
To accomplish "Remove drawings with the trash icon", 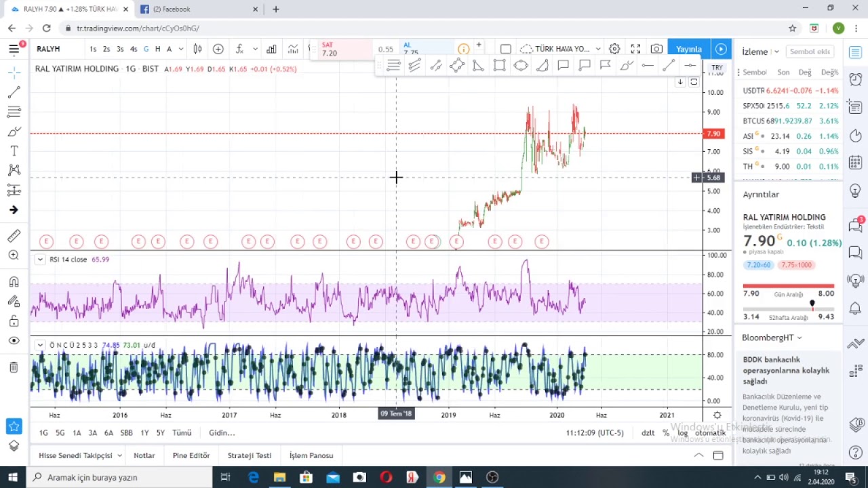I will [x=14, y=367].
